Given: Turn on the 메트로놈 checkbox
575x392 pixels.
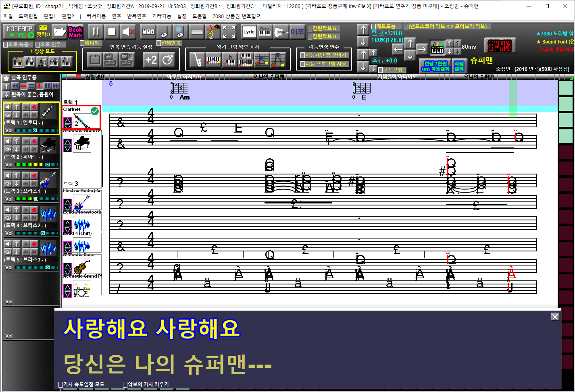Looking at the screenshot, I should pyautogui.click(x=374, y=26).
